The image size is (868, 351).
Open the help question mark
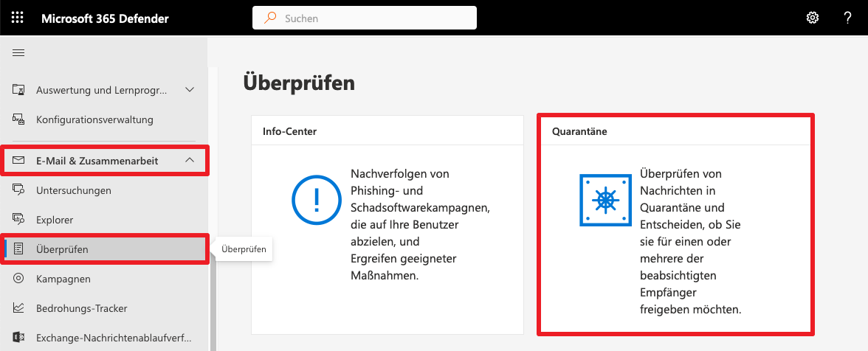pyautogui.click(x=847, y=18)
